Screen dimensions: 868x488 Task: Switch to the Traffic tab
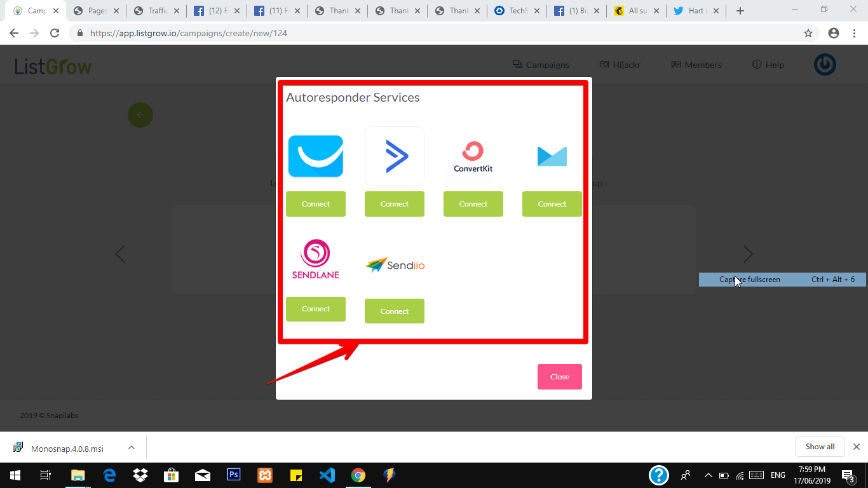[156, 11]
